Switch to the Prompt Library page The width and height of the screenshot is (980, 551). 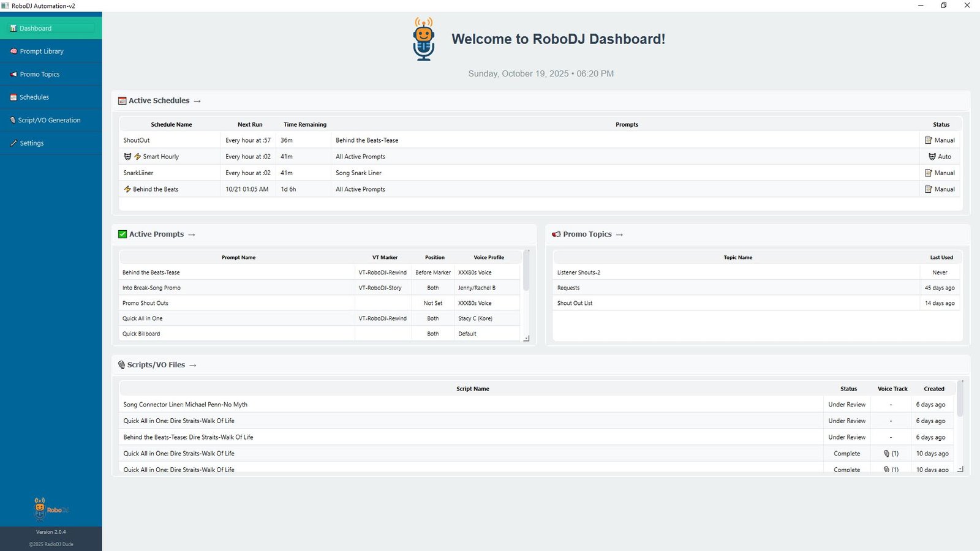43,51
